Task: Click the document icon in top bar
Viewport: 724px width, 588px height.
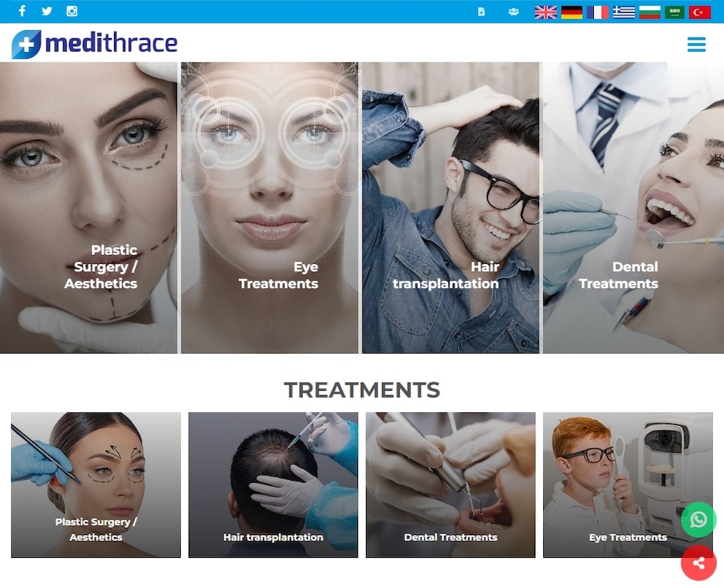Action: click(481, 12)
